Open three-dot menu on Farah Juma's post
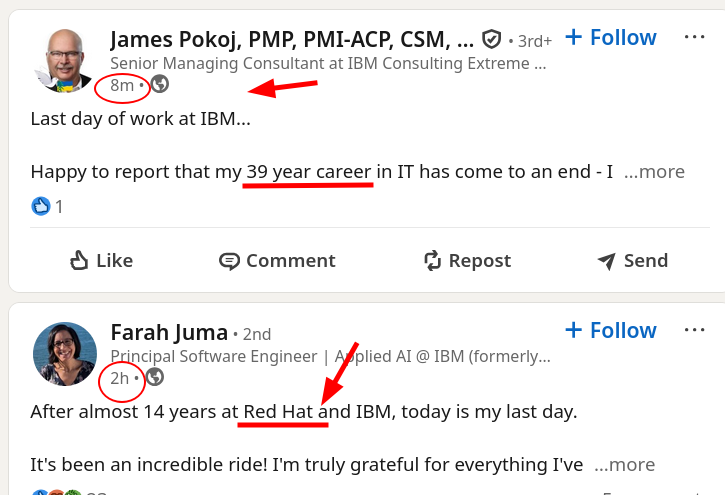Screen dimensions: 725x495 (695, 330)
